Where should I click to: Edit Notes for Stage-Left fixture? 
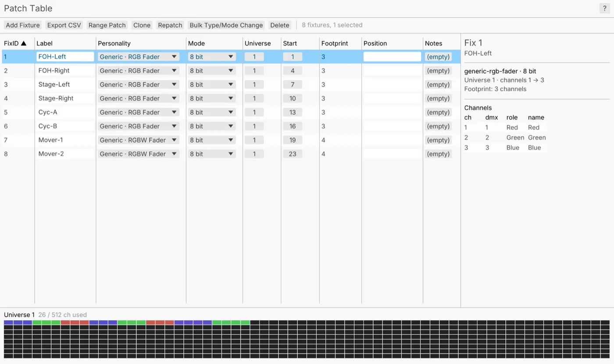pyautogui.click(x=438, y=85)
